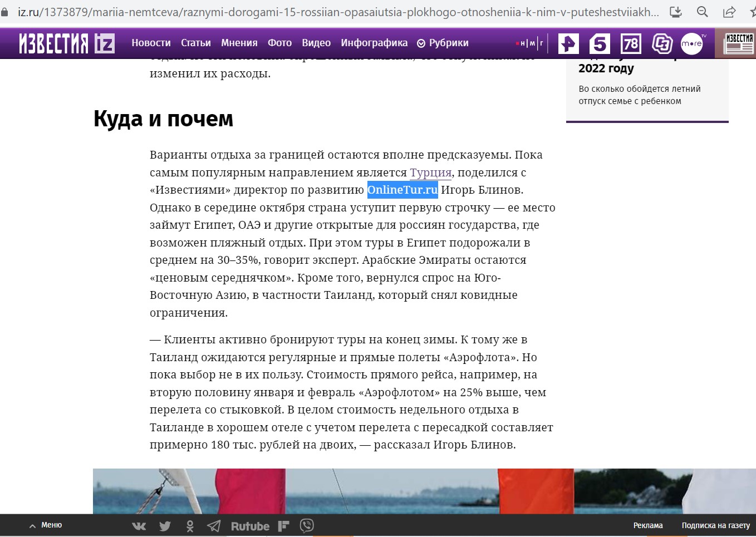The width and height of the screenshot is (756, 537).
Task: Open the Telegram paper plane icon
Action: (214, 526)
